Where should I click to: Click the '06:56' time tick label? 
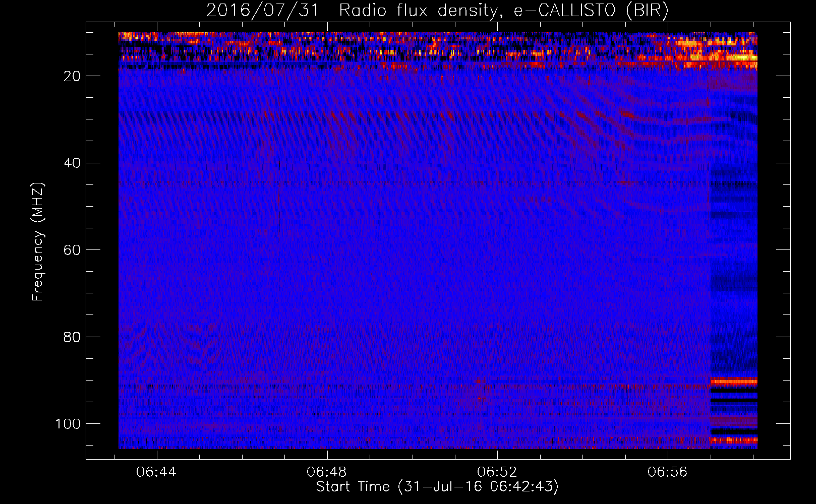coord(668,472)
